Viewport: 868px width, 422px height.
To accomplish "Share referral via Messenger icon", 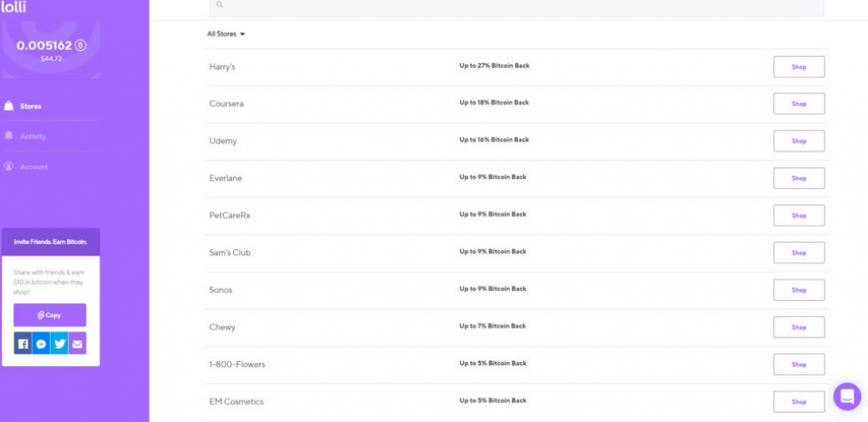I will 41,343.
